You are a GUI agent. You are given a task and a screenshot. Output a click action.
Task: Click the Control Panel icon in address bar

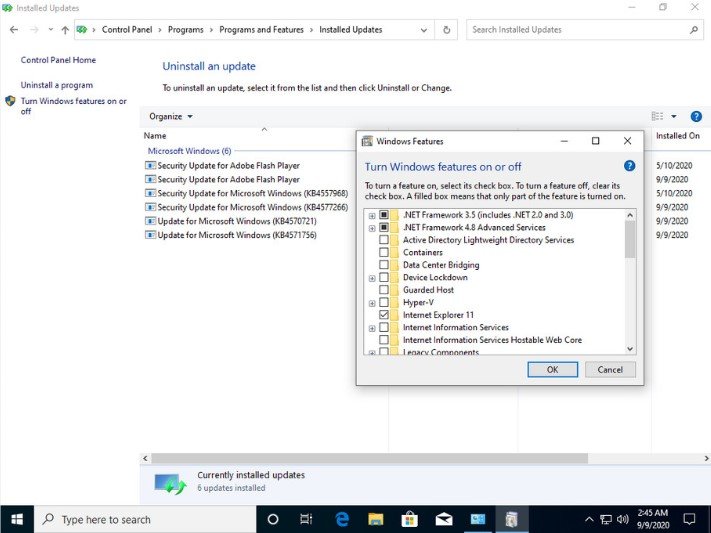point(82,30)
